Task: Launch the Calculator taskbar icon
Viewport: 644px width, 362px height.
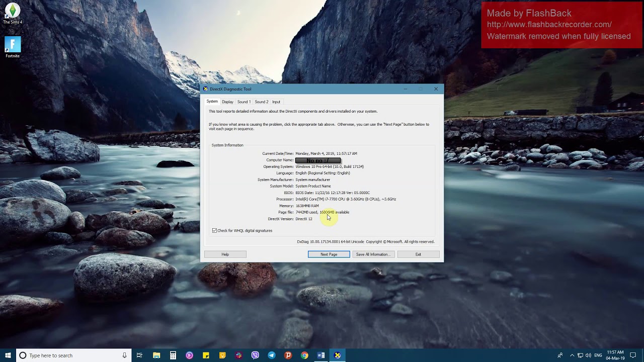Action: point(173,355)
